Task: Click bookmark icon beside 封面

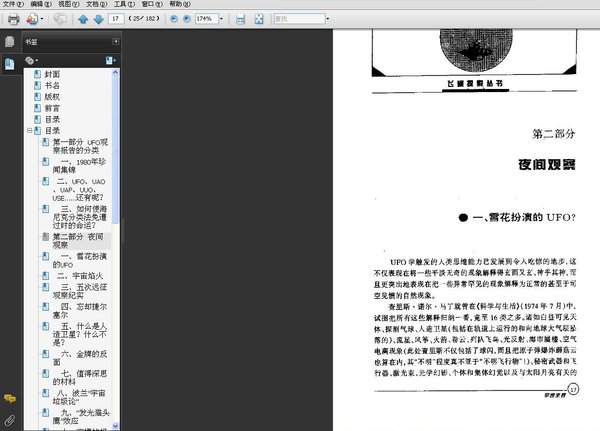Action: pyautogui.click(x=38, y=74)
